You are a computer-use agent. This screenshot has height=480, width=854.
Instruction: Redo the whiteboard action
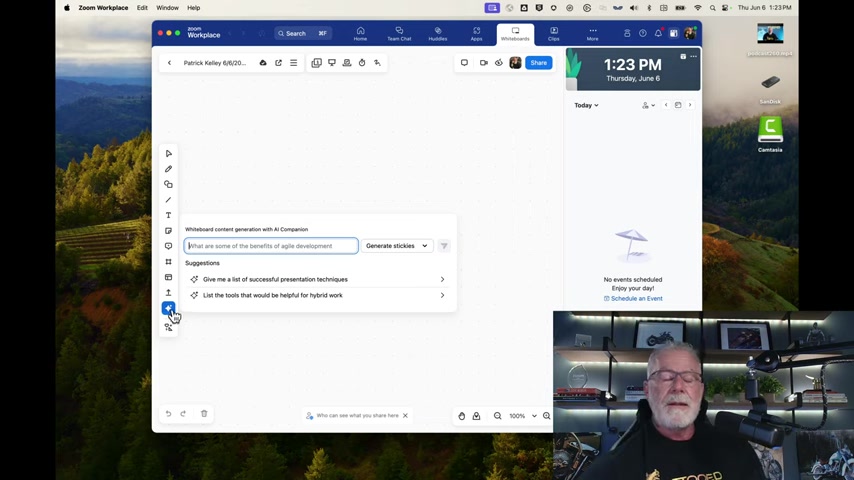(x=184, y=414)
